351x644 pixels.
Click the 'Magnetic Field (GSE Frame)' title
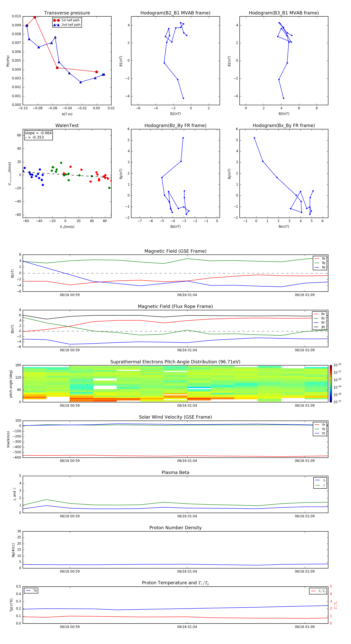tap(175, 251)
